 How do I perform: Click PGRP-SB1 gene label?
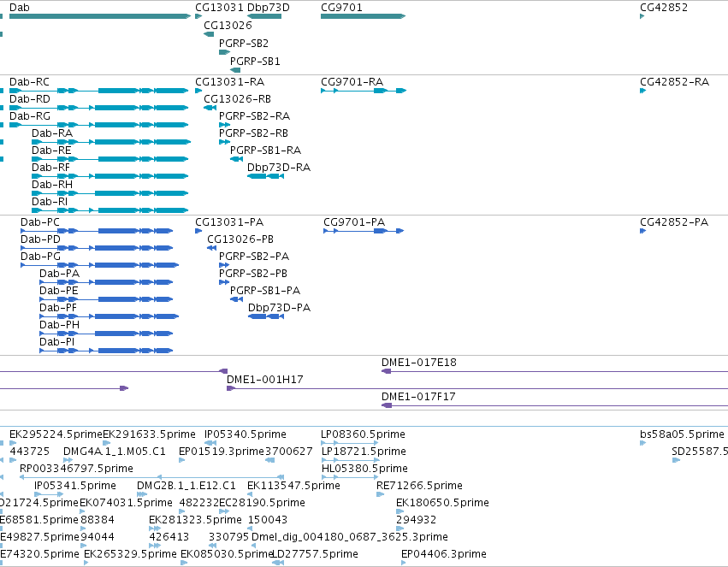pos(255,62)
